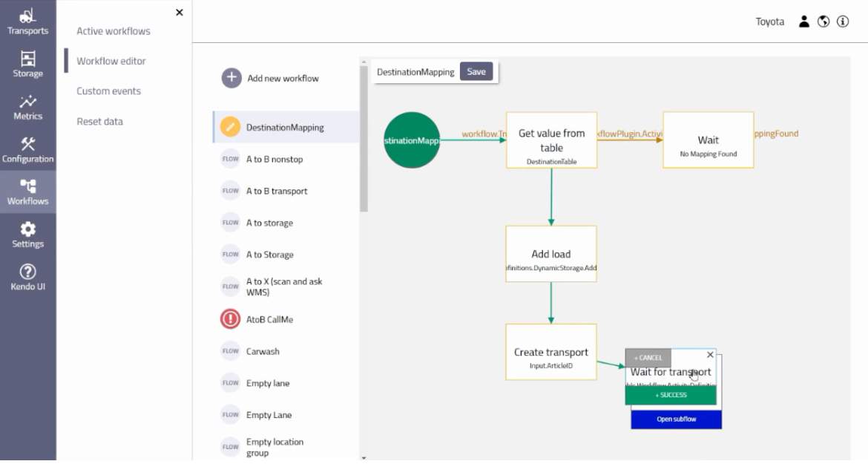Select Custom events menu item
This screenshot has width=868, height=464.
[108, 91]
